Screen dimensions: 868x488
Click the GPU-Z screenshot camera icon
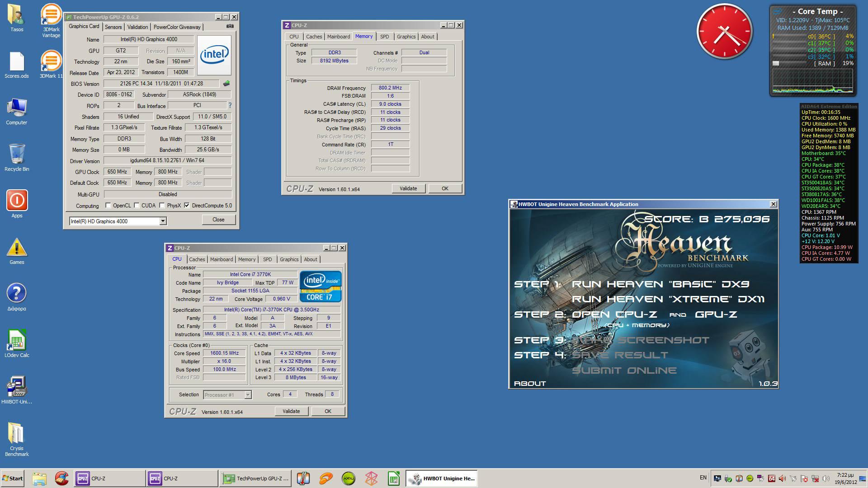click(x=230, y=26)
